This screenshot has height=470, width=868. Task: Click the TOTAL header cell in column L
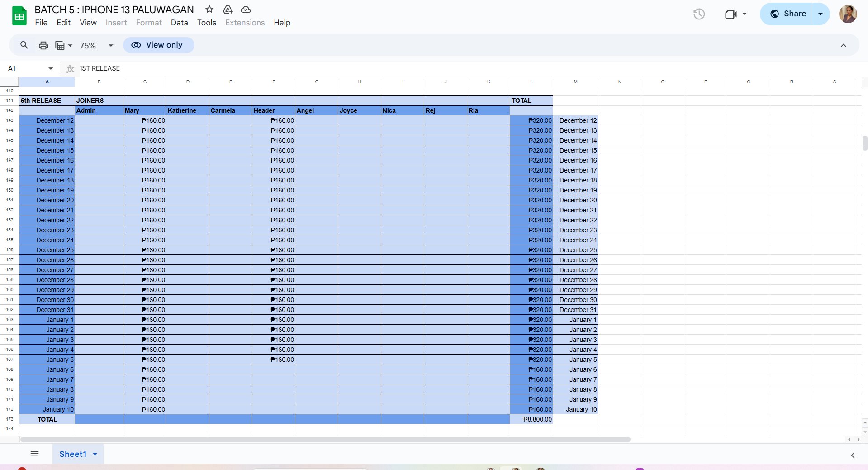[531, 101]
